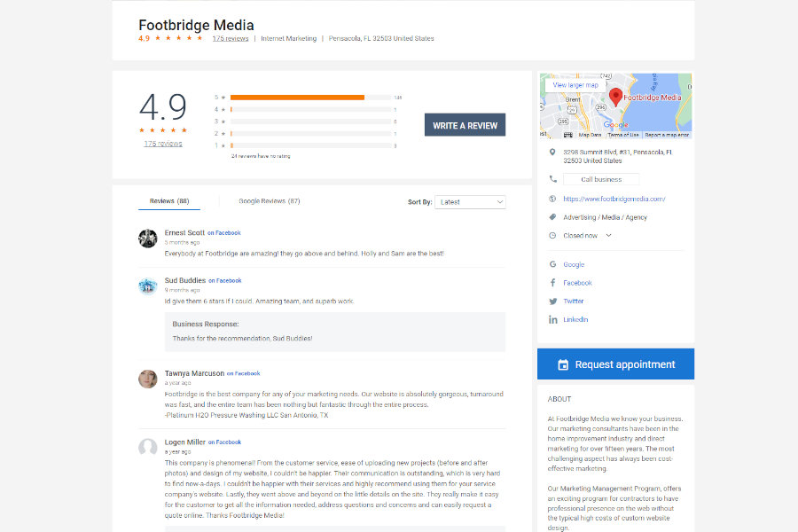Click the 4 star rating bar
This screenshot has width=798, height=532.
[310, 109]
